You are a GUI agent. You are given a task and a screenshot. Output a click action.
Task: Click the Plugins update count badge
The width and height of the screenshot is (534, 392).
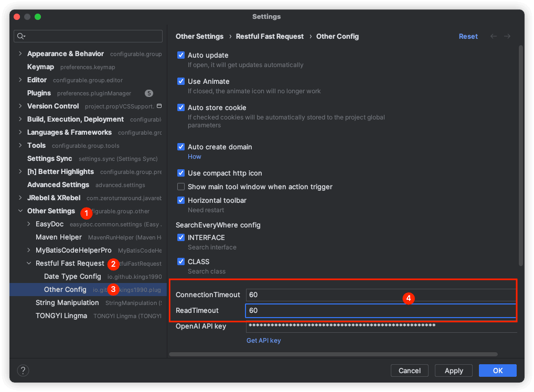[149, 93]
